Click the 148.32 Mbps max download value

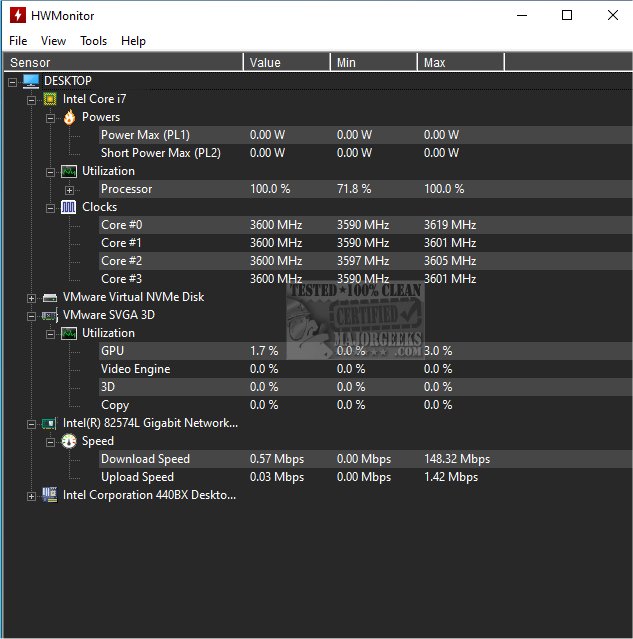[457, 459]
